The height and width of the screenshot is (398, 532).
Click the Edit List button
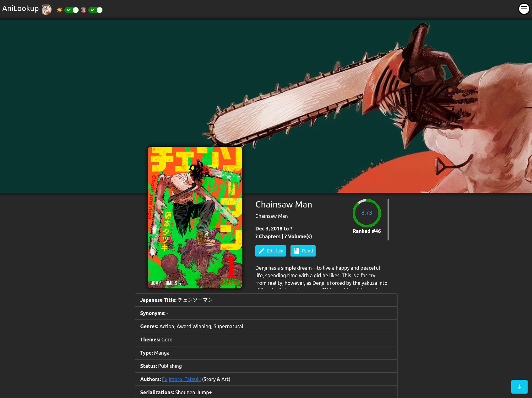[x=271, y=251]
